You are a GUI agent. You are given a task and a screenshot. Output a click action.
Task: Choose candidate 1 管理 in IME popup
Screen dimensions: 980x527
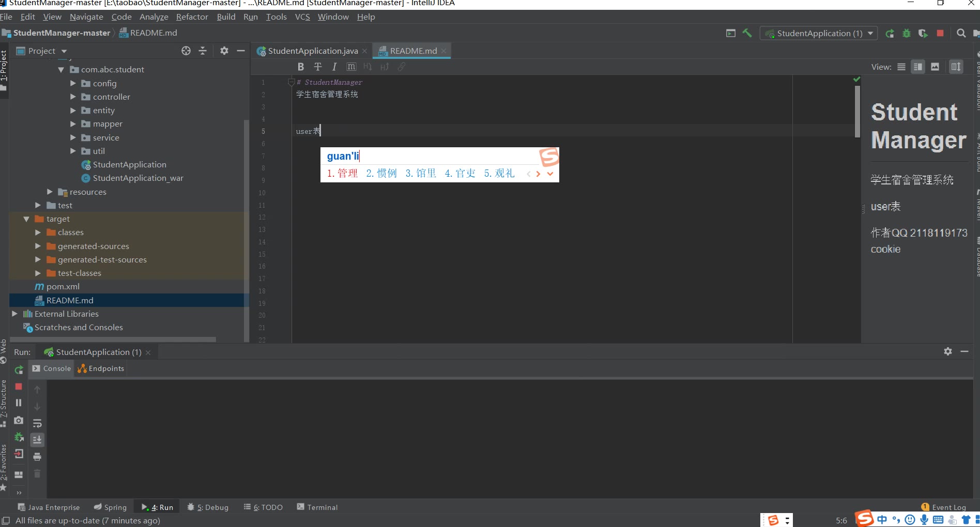(342, 174)
